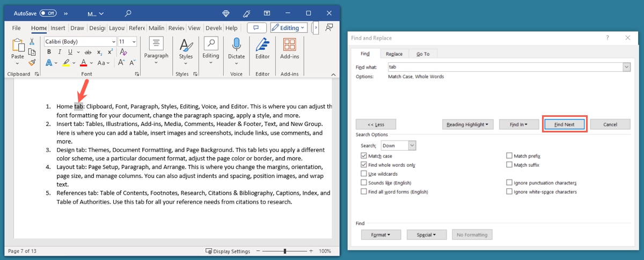This screenshot has height=260, width=644.
Task: Enable the Use wildcards checkbox
Action: click(x=364, y=174)
